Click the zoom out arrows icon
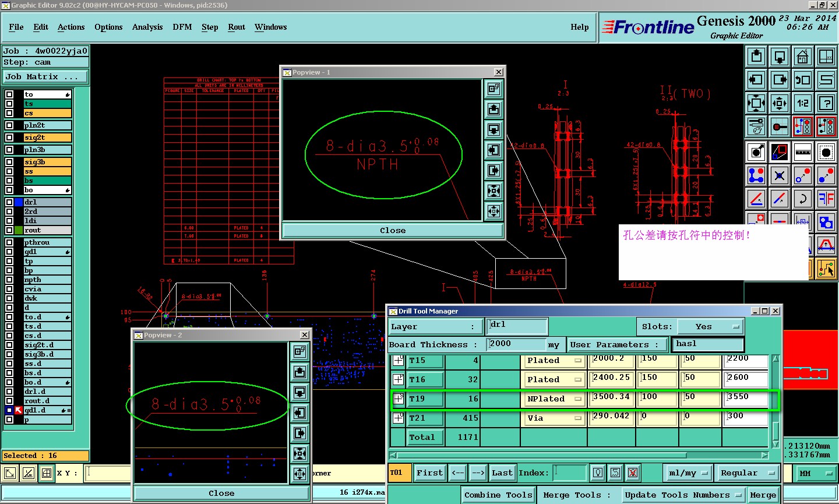This screenshot has height=504, width=839. 780,103
